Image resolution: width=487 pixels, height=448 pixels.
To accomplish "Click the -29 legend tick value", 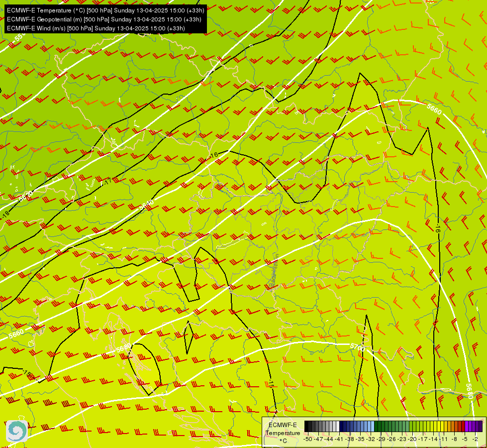I will click(x=382, y=439).
